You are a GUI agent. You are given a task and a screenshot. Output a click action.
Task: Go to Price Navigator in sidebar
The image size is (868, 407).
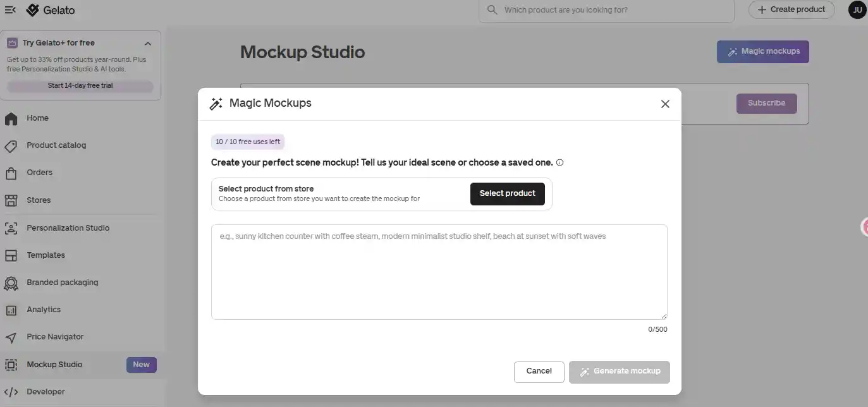(55, 337)
